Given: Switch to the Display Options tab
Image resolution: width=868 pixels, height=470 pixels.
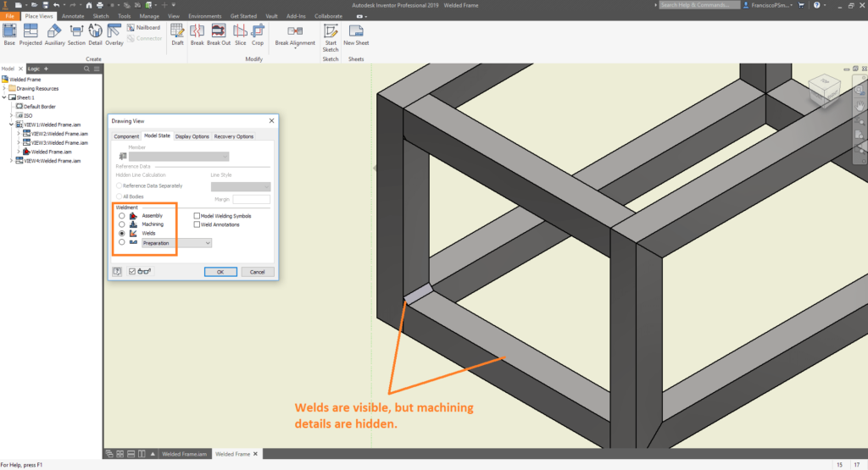Looking at the screenshot, I should click(192, 136).
